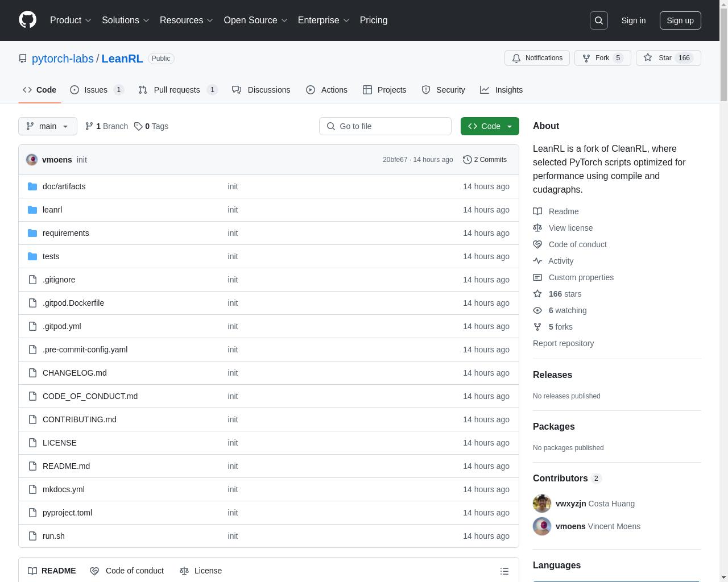Click the note icon beside Custom properties
This screenshot has height=582, width=728.
537,277
